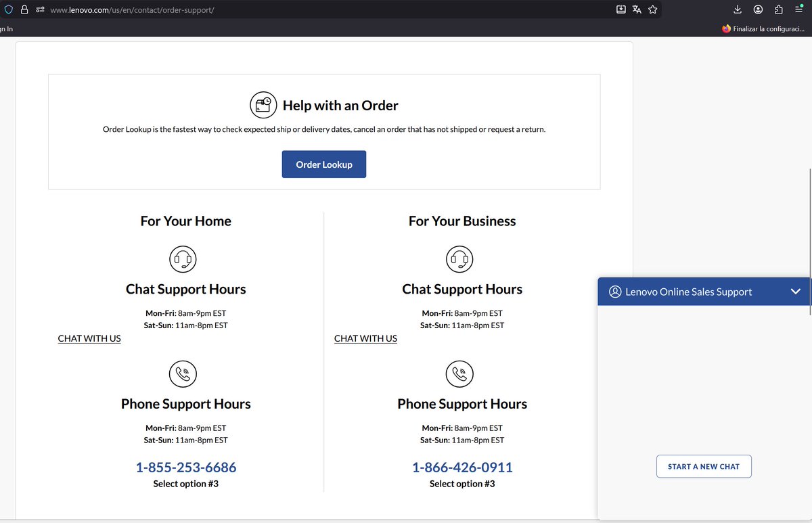
Task: Click START A NEW CHAT button
Action: [x=704, y=466]
